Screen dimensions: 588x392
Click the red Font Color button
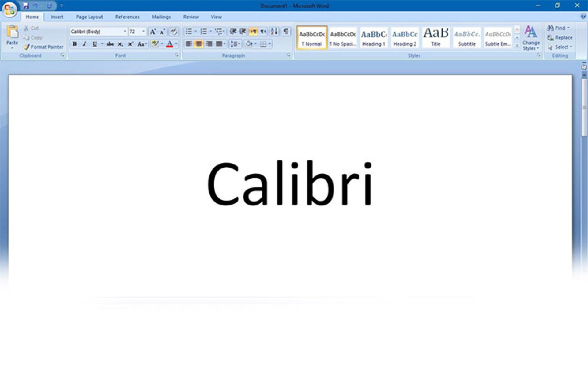point(170,44)
